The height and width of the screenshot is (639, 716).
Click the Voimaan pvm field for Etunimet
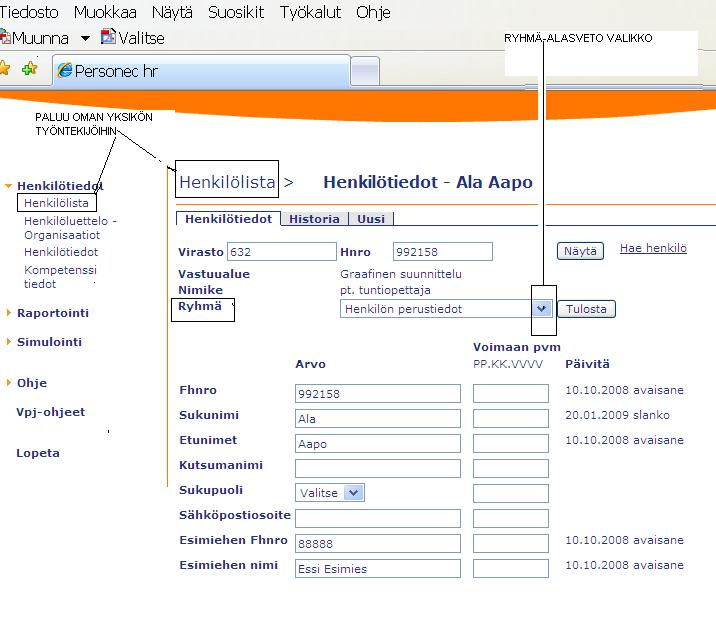[511, 444]
